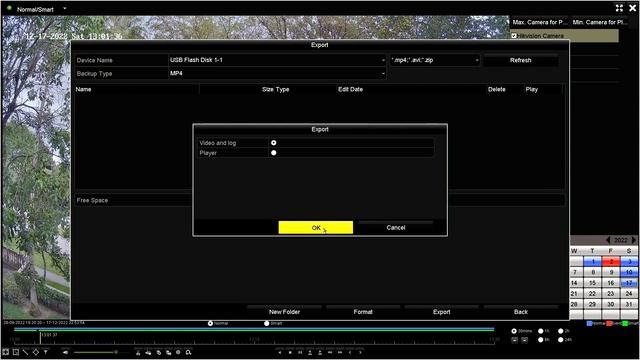Image resolution: width=640 pixels, height=360 pixels.
Task: Click the Format button
Action: (x=363, y=312)
